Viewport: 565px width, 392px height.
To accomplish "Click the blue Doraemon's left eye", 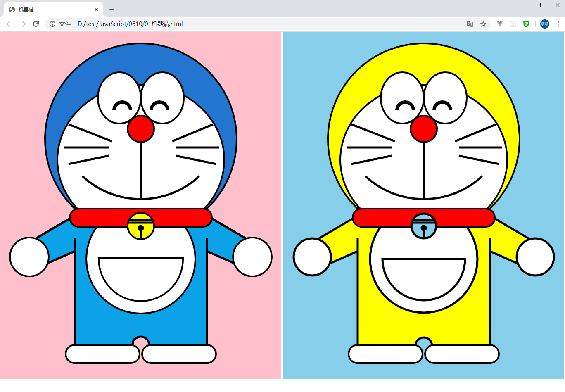I will click(119, 98).
